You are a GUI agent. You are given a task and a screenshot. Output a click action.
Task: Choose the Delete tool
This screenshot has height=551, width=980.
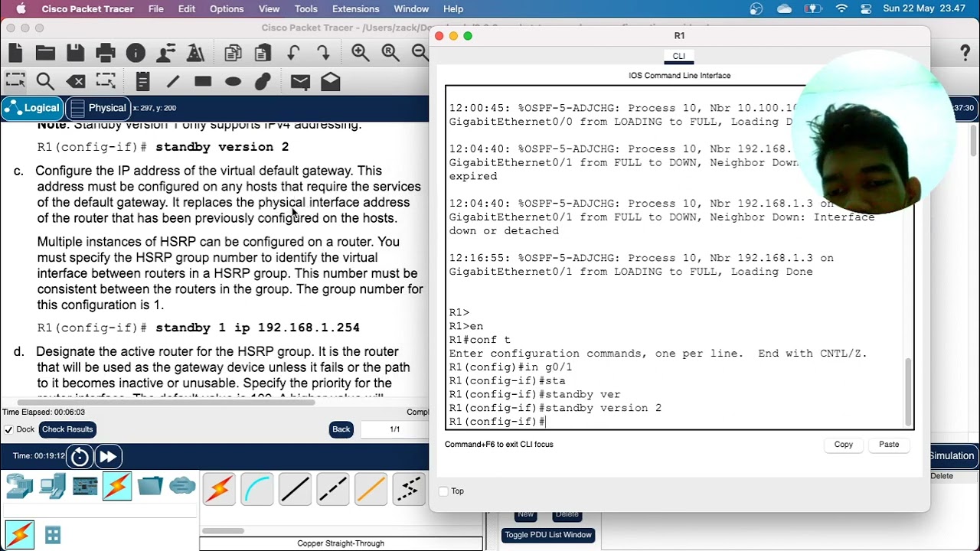click(x=76, y=81)
